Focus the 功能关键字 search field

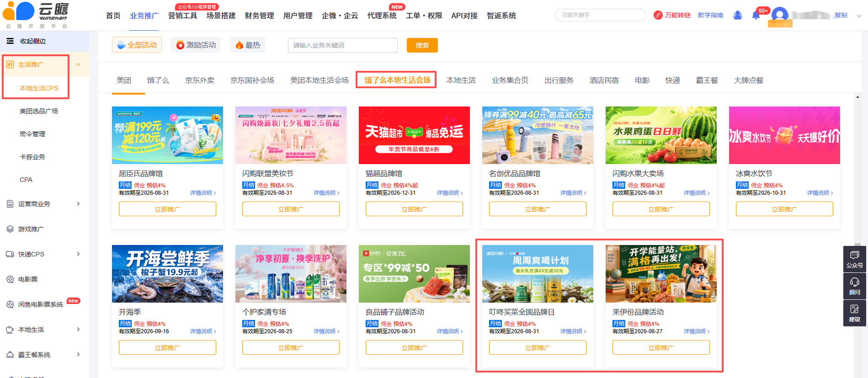click(x=601, y=15)
